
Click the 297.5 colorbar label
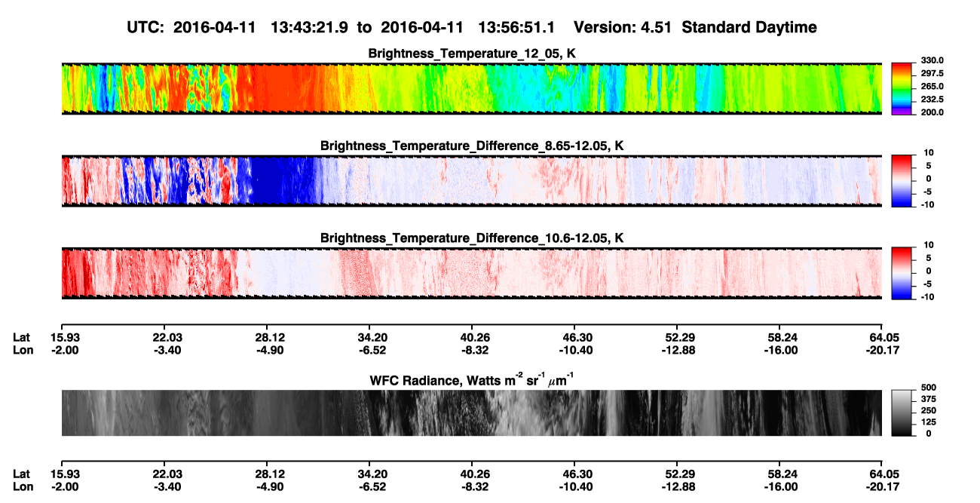pyautogui.click(x=933, y=73)
